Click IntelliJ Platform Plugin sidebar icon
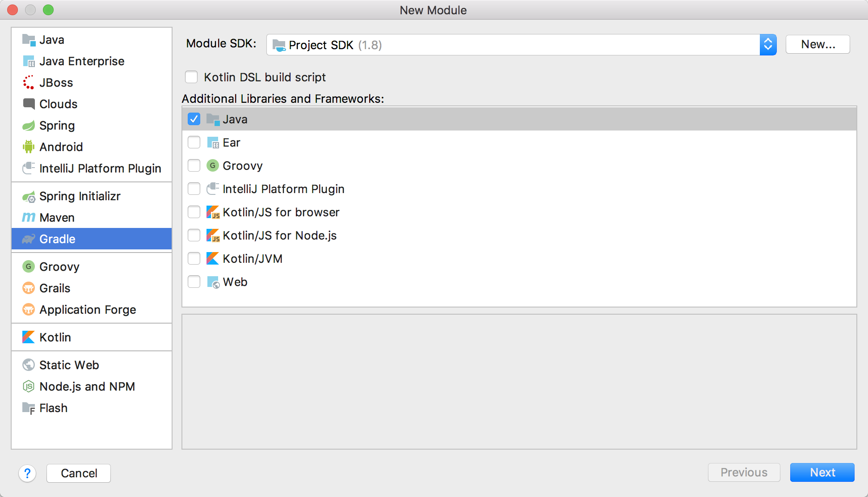 coord(29,168)
